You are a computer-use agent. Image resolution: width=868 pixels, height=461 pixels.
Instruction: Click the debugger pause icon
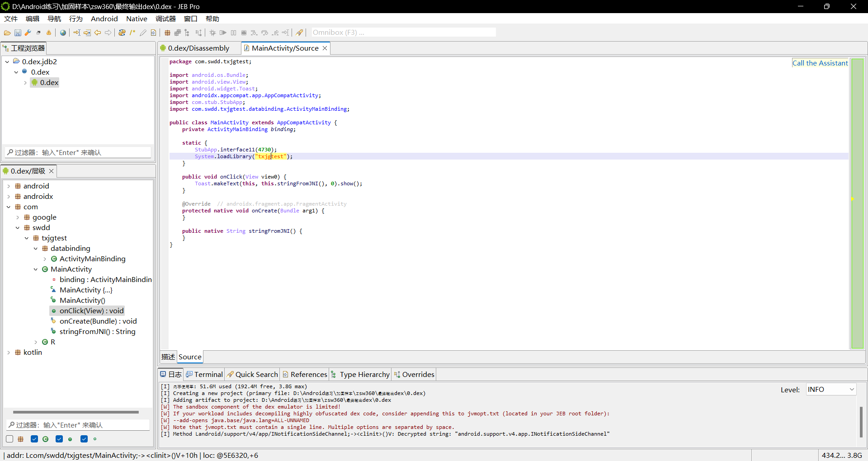pyautogui.click(x=233, y=33)
